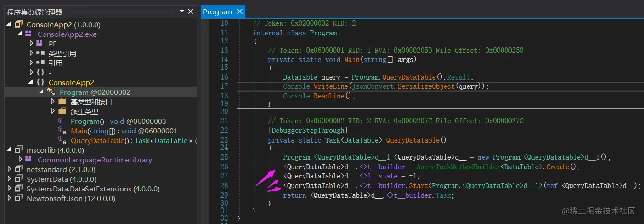Click the braces icon of ConsoleApp2 namespace

[x=40, y=82]
